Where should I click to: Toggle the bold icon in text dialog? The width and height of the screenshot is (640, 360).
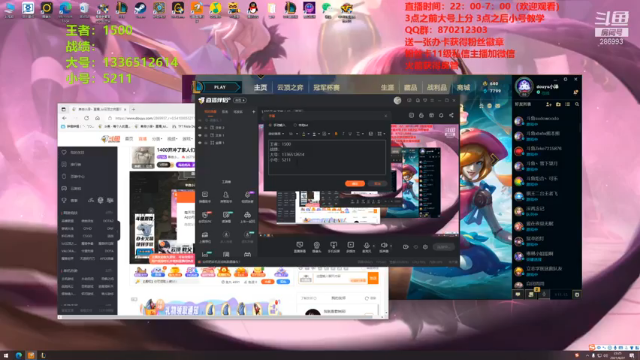[x=336, y=134]
